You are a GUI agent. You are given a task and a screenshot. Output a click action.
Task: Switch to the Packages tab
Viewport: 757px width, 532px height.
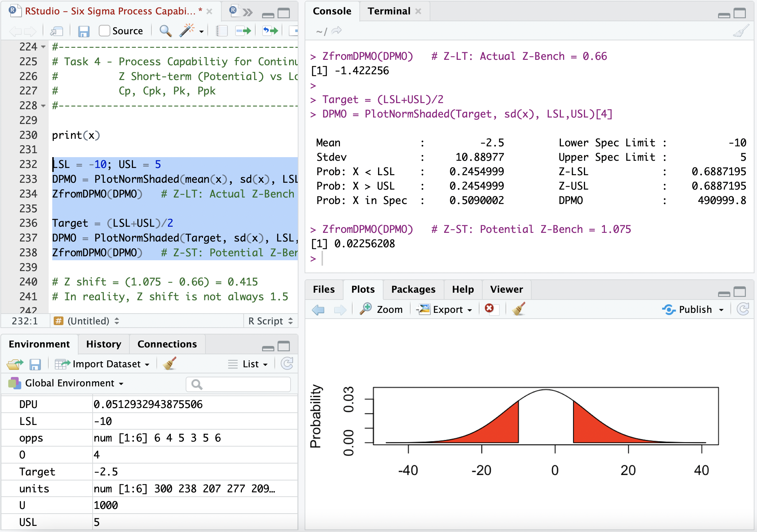pos(413,289)
